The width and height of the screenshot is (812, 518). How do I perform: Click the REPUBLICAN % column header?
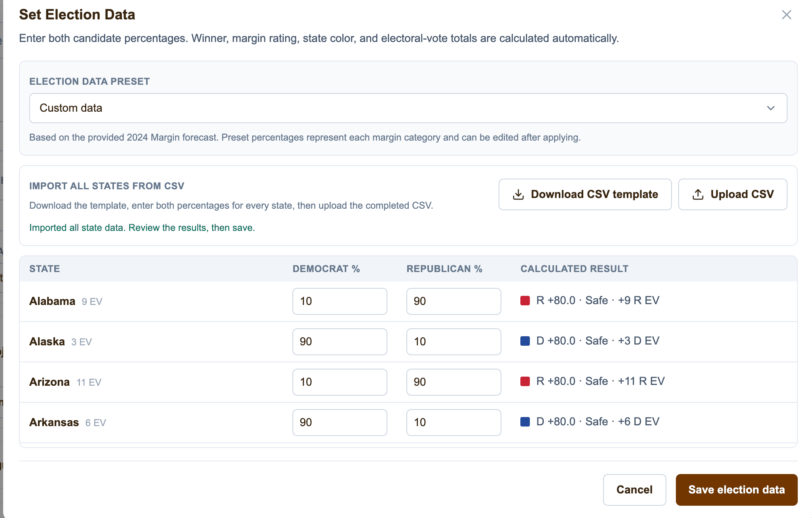[x=444, y=269]
